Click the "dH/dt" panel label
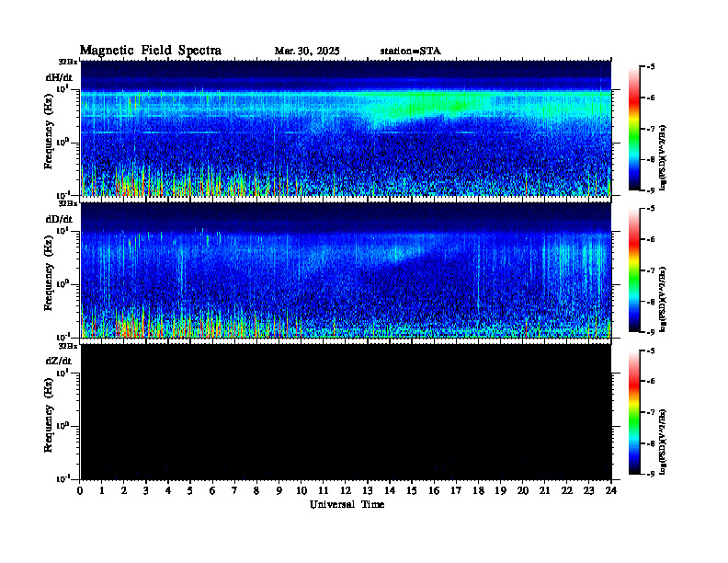Viewport: 728px width, 563px height. (59, 77)
